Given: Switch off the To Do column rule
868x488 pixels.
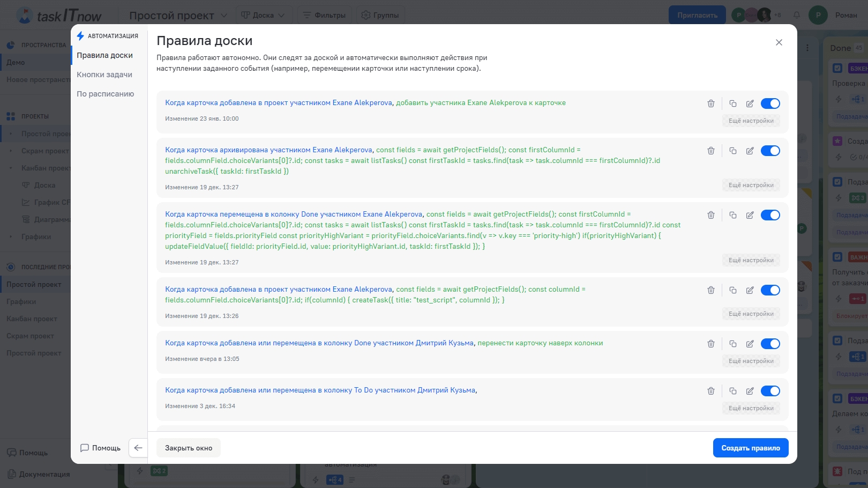Looking at the screenshot, I should (x=770, y=391).
